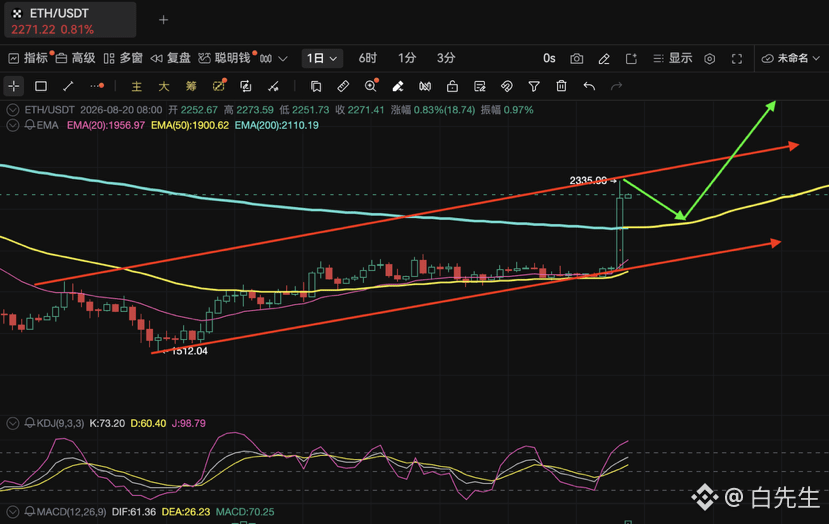
Task: Collapse the ETH/USDT legend row chevron
Action: point(13,110)
